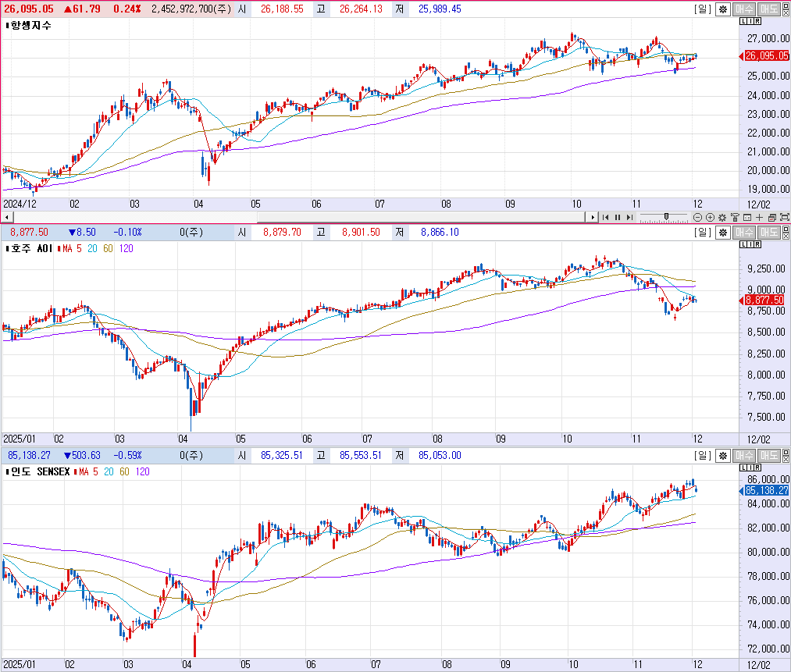Open the overlapping chart windows icon
The width and height of the screenshot is (791, 672).
click(771, 217)
